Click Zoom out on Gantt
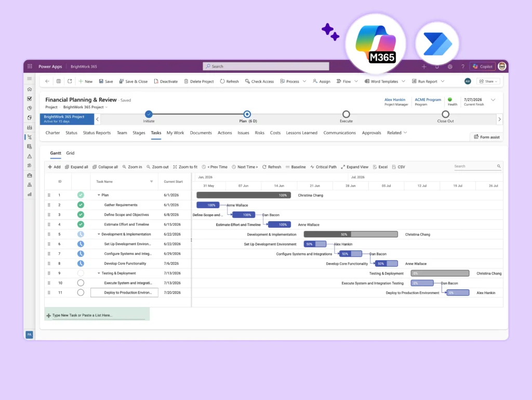Viewport: 532px width, 400px height. point(157,167)
